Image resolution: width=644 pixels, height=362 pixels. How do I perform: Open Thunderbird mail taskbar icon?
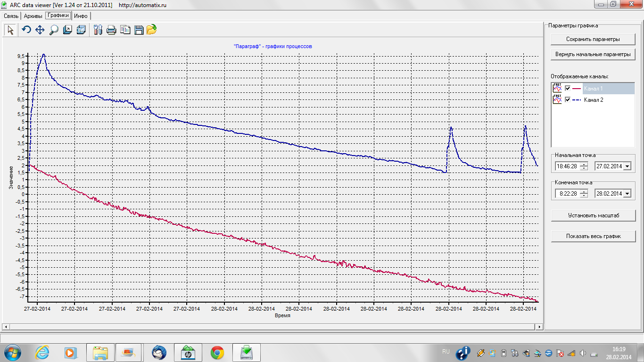click(x=159, y=352)
